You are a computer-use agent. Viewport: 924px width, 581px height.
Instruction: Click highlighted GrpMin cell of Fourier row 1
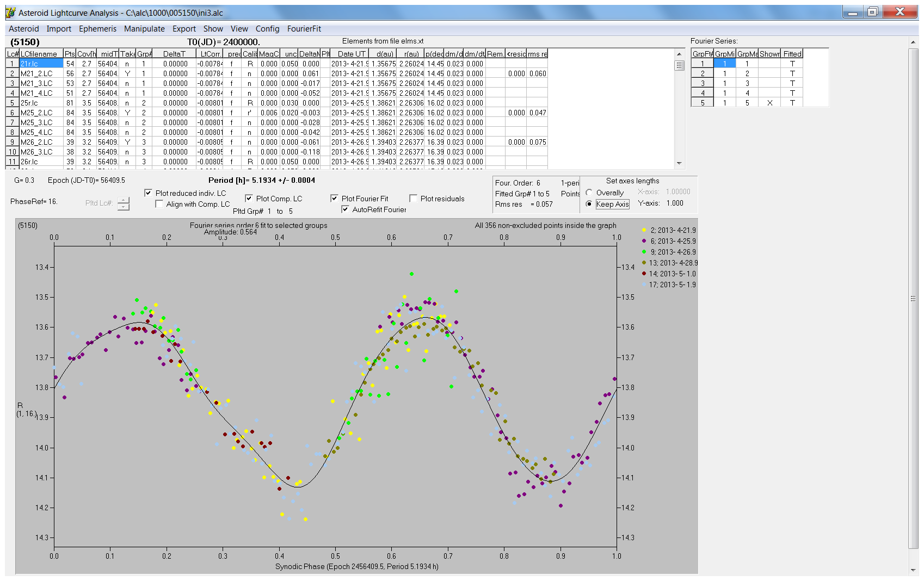[724, 64]
